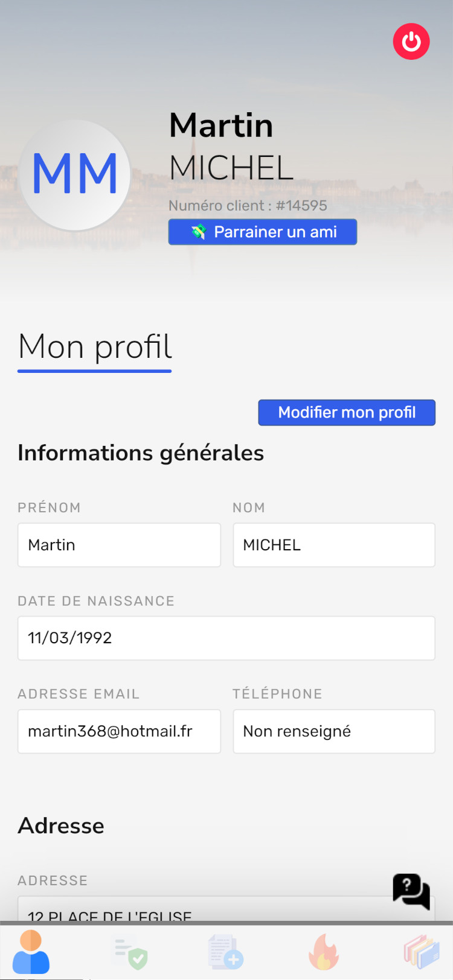
Task: Click the Adresse field with 12 Place de l'Eglise
Action: (x=226, y=909)
